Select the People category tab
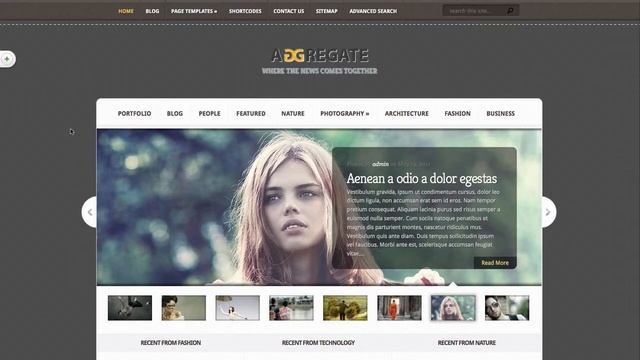Screen dimensions: 640x360 pos(209,113)
